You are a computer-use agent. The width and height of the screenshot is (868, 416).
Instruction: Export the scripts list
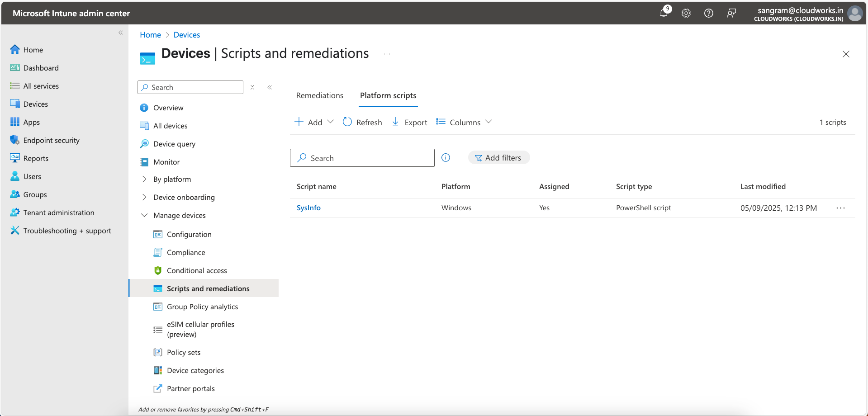click(409, 122)
